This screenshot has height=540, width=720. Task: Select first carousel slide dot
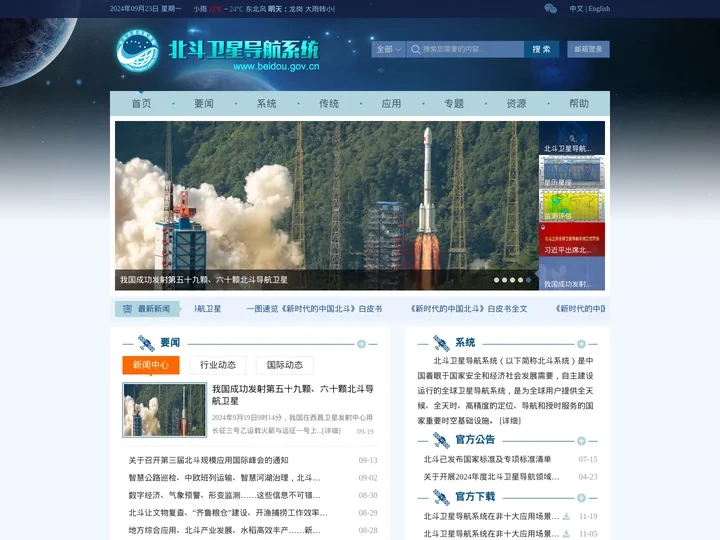click(x=496, y=280)
